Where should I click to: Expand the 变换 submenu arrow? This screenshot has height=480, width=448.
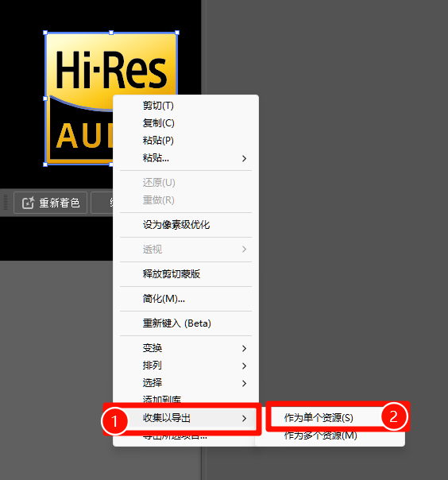click(x=244, y=348)
